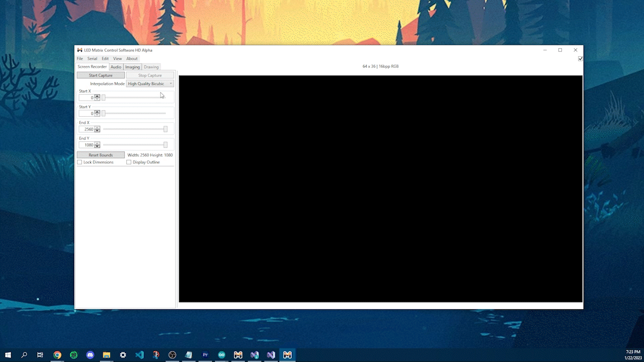
Task: Click the End Y spinner arrows
Action: pyautogui.click(x=97, y=145)
